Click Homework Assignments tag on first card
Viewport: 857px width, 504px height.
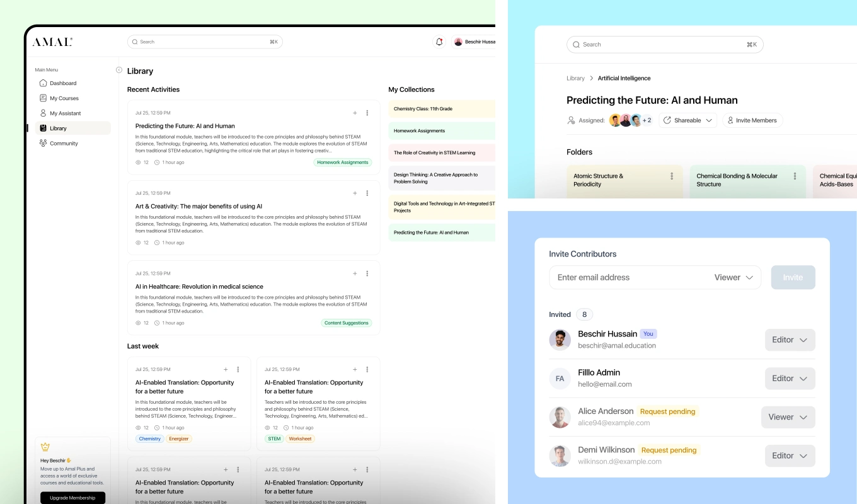[343, 163]
